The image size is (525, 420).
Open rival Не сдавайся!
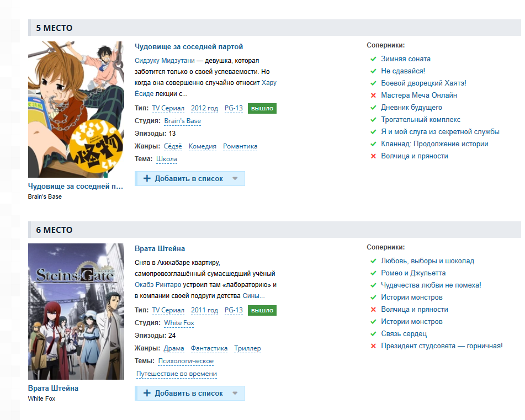(403, 71)
